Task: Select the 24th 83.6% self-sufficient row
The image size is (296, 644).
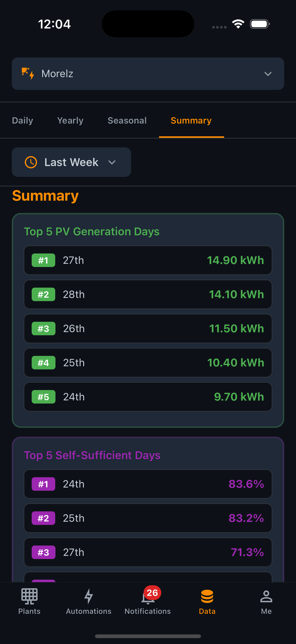Action: (x=148, y=484)
